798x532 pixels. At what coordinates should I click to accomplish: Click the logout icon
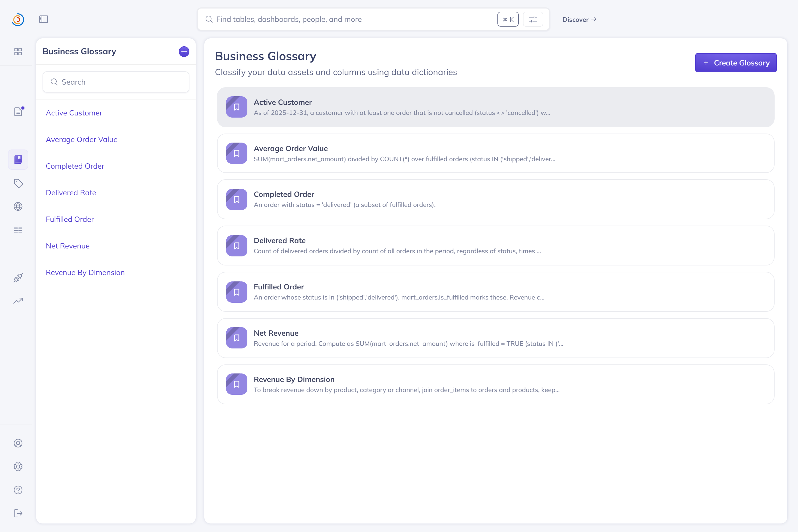click(18, 513)
